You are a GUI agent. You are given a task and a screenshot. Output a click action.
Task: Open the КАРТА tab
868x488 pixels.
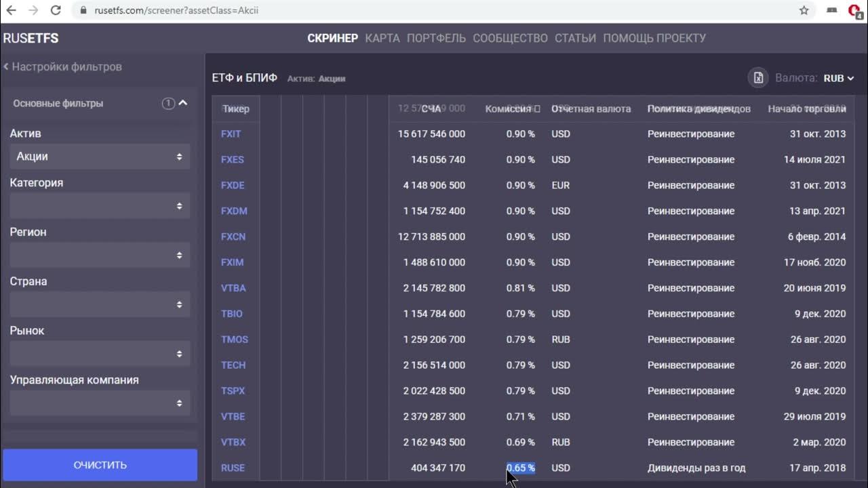point(382,38)
